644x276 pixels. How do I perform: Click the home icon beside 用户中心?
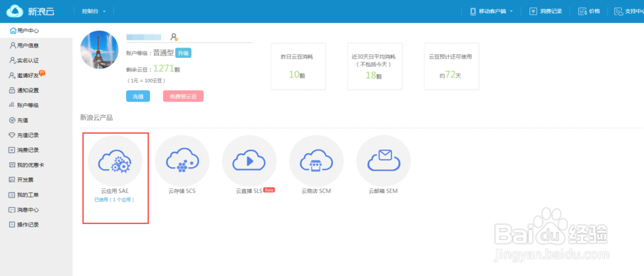(13, 31)
